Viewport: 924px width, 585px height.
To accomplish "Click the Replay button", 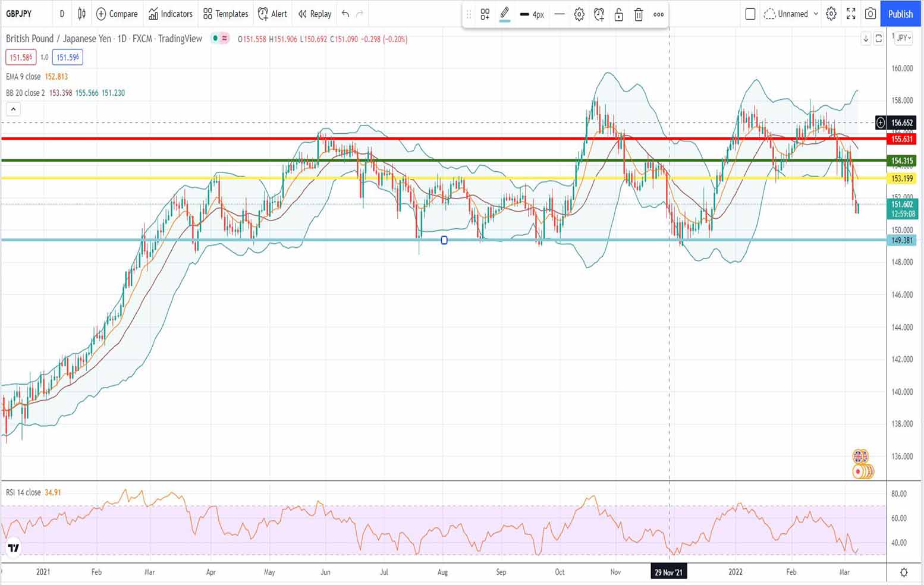I will coord(315,14).
